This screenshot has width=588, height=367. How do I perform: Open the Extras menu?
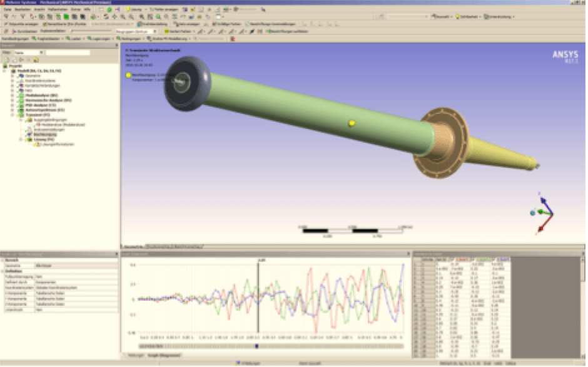(76, 9)
